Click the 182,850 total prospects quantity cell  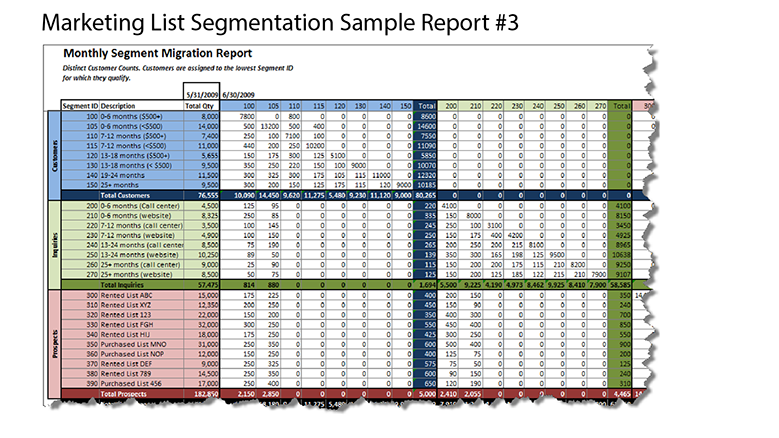click(x=203, y=394)
